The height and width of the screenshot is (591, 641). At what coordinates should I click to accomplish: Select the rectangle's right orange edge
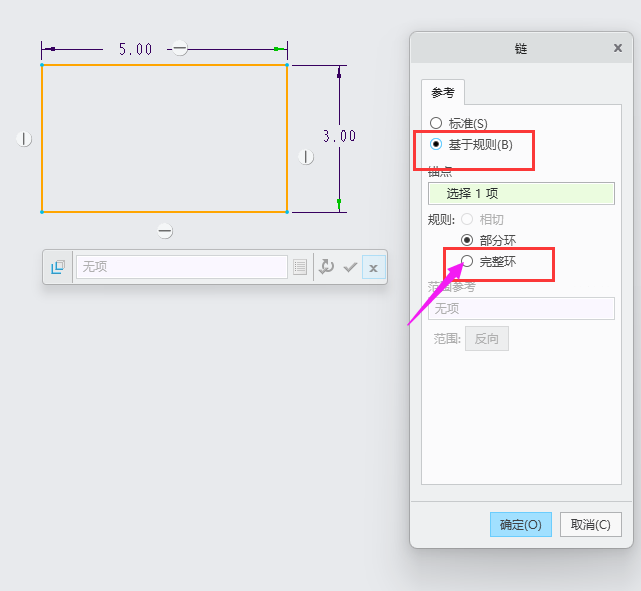tap(287, 138)
